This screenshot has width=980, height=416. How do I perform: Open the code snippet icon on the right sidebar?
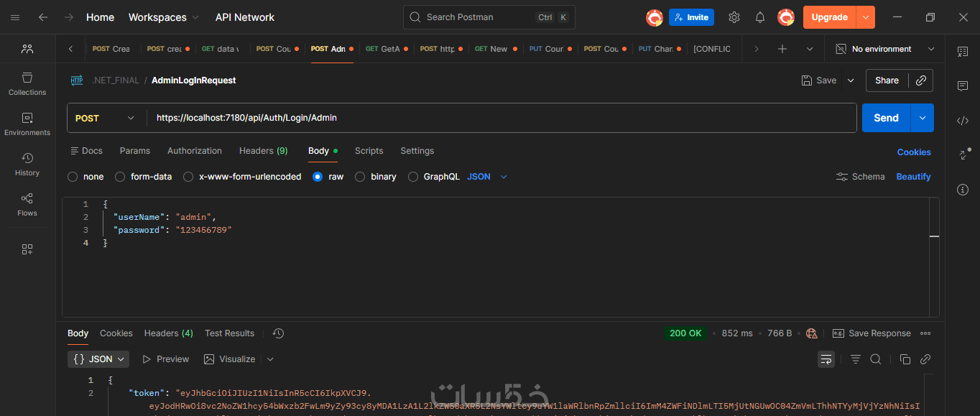[x=963, y=121]
